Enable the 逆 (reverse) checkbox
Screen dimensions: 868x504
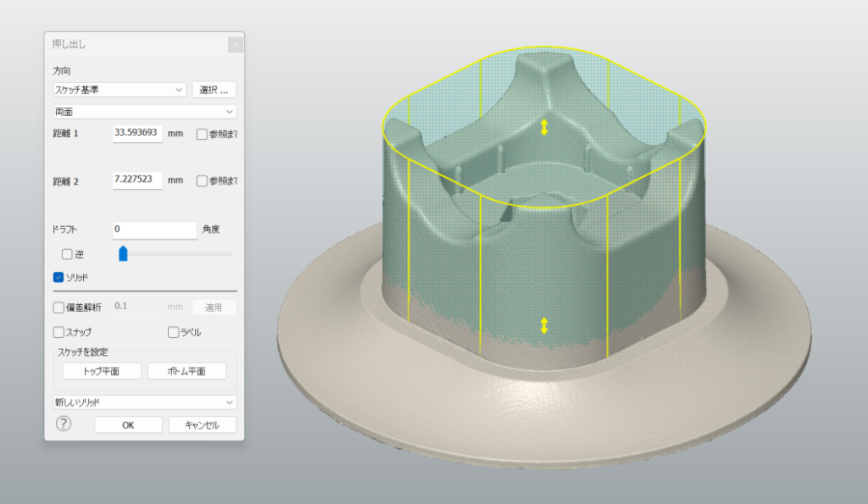68,253
